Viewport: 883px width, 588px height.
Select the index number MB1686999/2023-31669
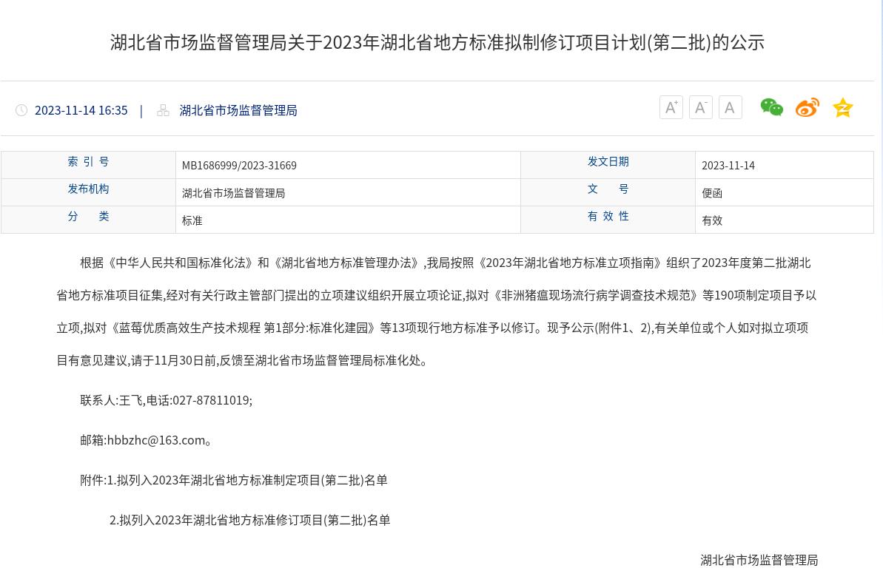tap(239, 166)
